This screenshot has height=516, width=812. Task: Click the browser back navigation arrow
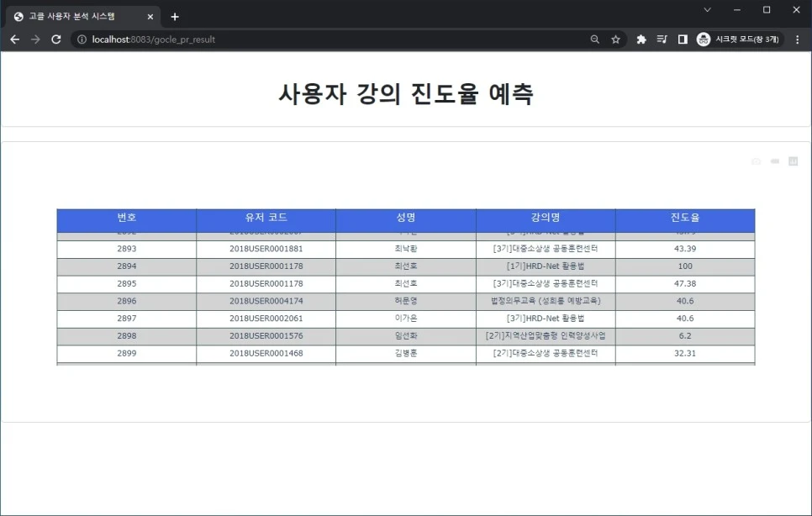[x=14, y=39]
